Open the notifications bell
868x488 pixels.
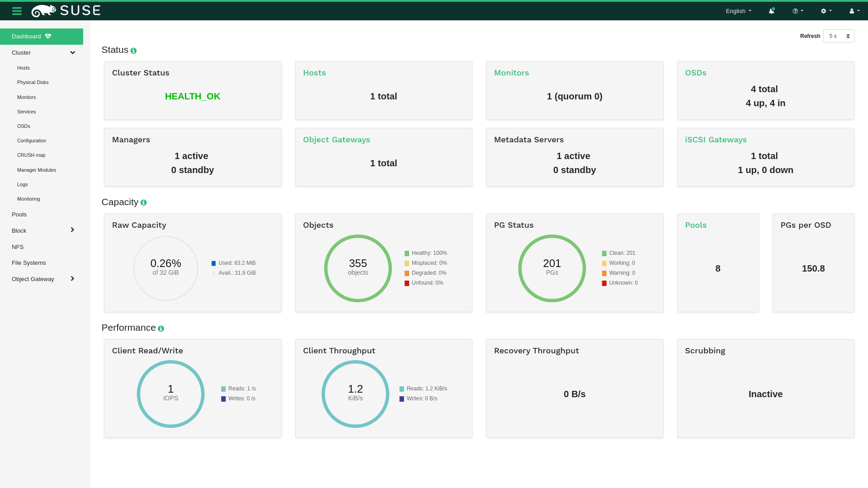772,11
